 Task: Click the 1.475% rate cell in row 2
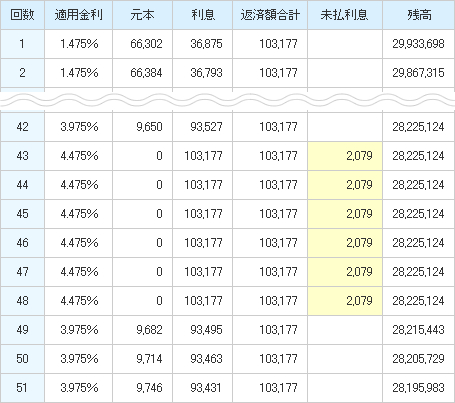coord(79,73)
